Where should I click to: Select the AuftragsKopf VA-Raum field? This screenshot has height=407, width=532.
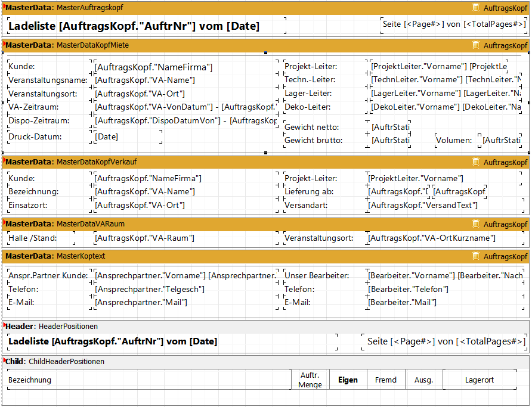pos(186,238)
